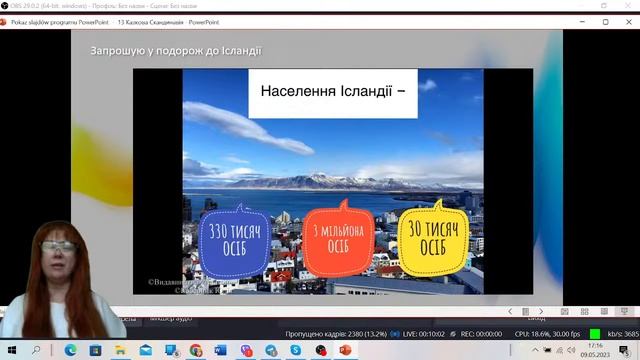Viewport: 640px width, 360px height.
Task: Switch to Slide Sorter view icon
Action: (x=584, y=311)
